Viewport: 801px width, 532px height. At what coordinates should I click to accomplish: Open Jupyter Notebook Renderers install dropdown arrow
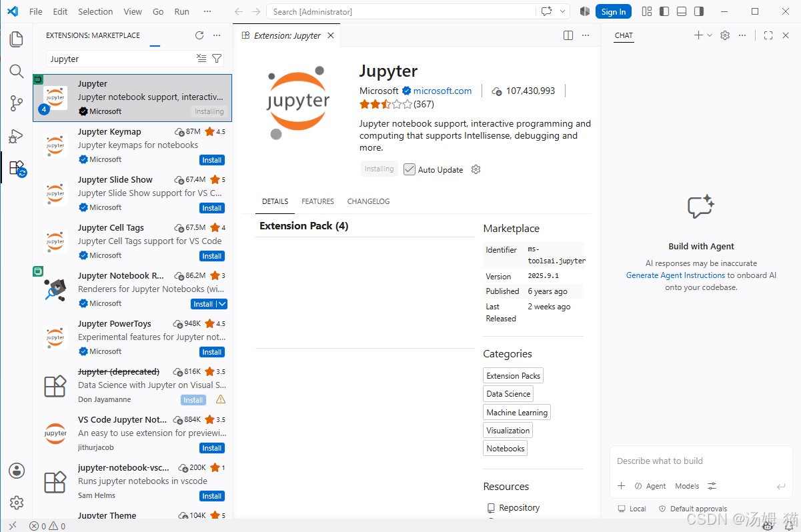coord(223,304)
